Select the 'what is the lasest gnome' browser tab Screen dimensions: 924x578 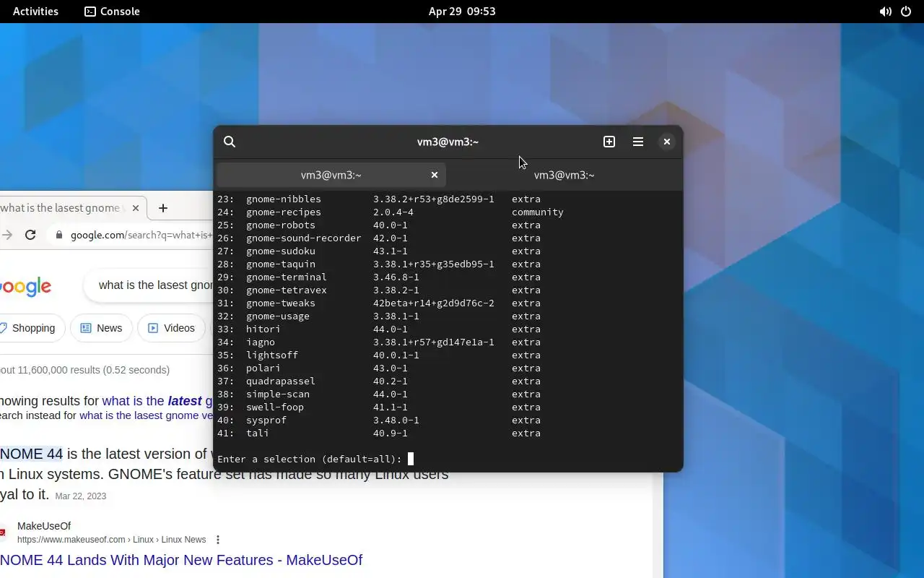coord(64,208)
